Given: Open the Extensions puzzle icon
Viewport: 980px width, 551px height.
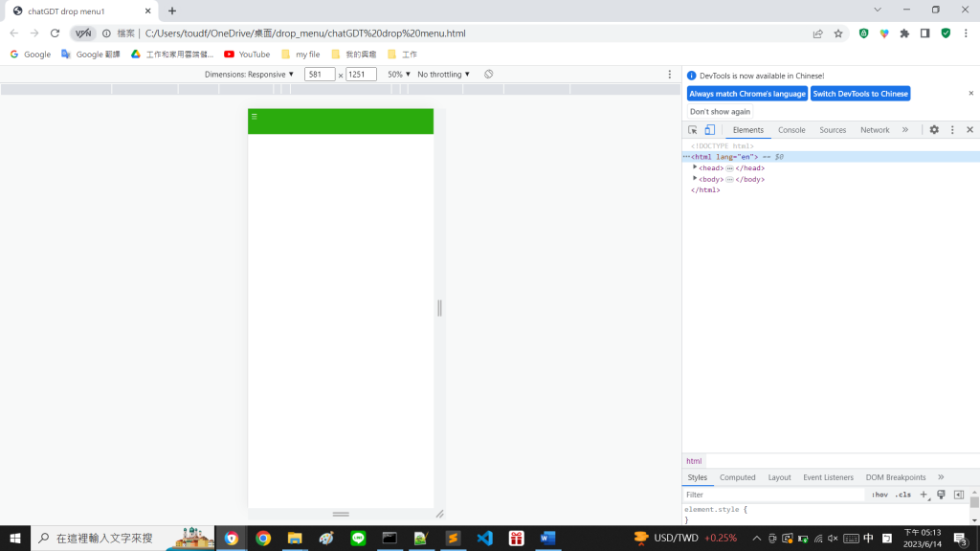Looking at the screenshot, I should coord(904,33).
